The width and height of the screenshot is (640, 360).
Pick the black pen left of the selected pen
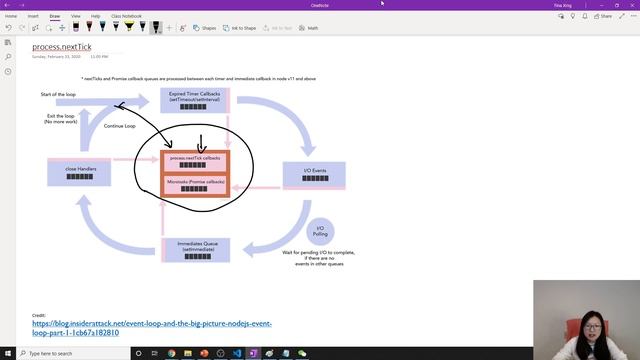pyautogui.click(x=142, y=27)
